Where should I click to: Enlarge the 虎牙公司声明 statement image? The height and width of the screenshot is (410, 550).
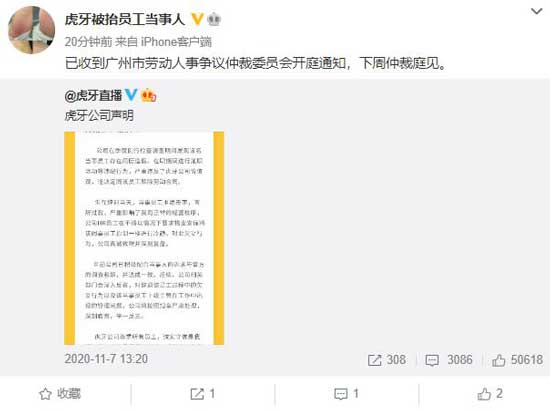144,238
